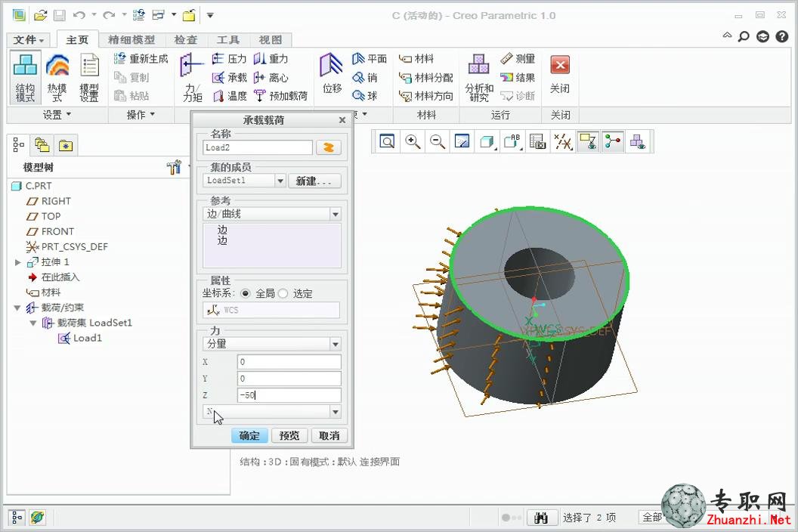Open the LoadSet1 set member dropdown

pos(280,181)
